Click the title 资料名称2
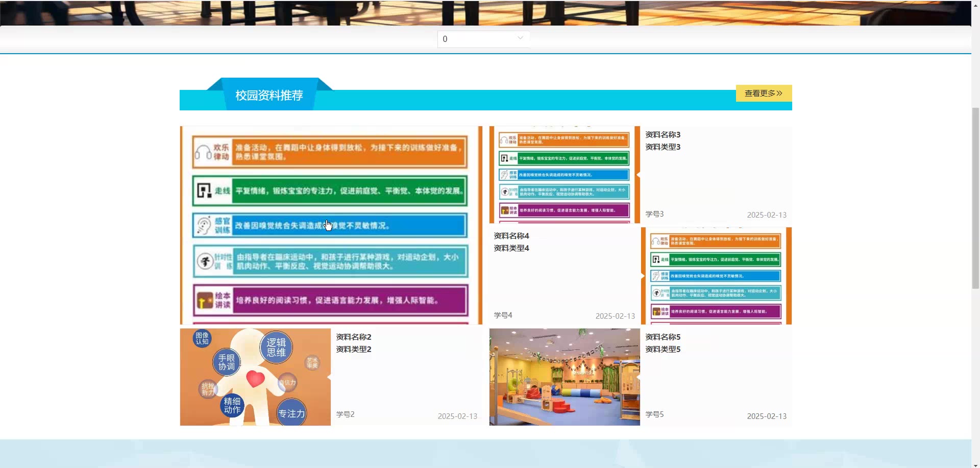This screenshot has height=468, width=980. coord(353,337)
